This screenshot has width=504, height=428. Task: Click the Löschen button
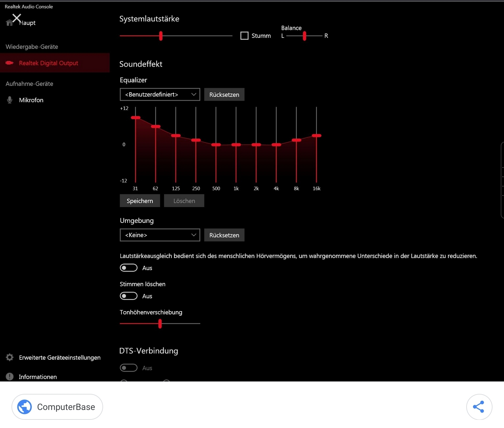coord(184,201)
